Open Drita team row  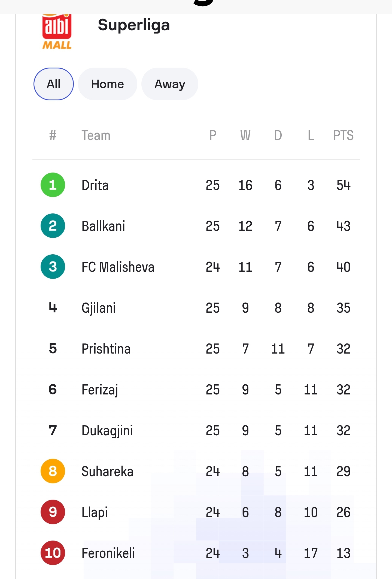click(x=196, y=185)
